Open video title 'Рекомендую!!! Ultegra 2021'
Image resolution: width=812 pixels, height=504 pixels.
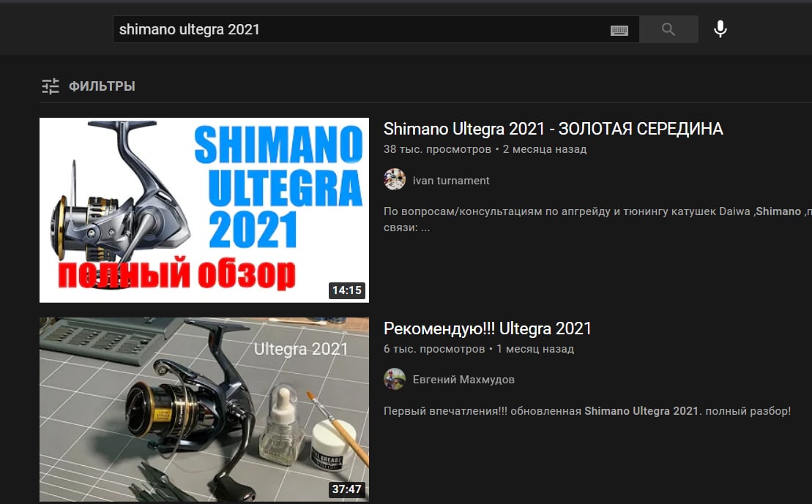tap(488, 328)
